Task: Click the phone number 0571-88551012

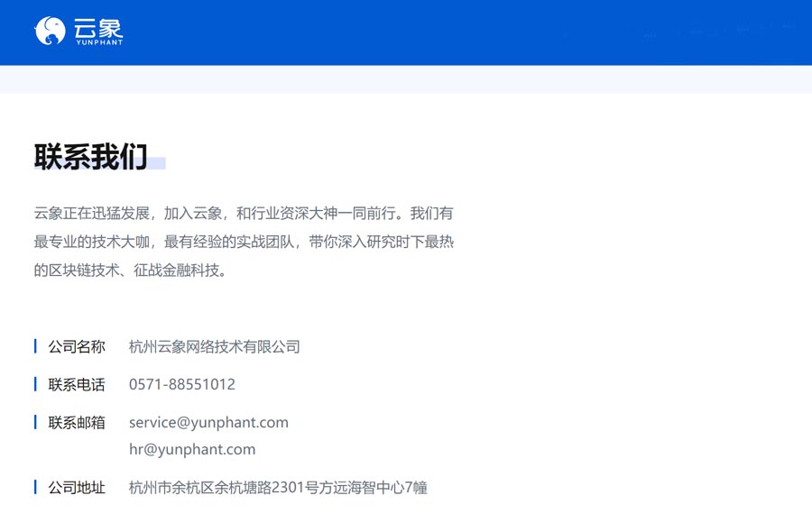Action: pyautogui.click(x=182, y=385)
